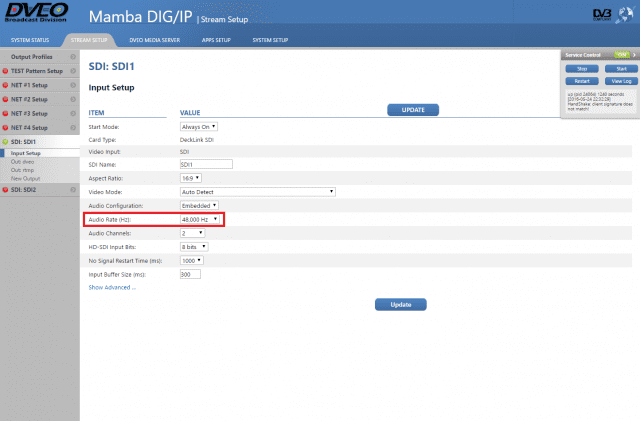640x421 pixels.
Task: Open Input Setup under SDI: SDI1
Action: coord(25,153)
